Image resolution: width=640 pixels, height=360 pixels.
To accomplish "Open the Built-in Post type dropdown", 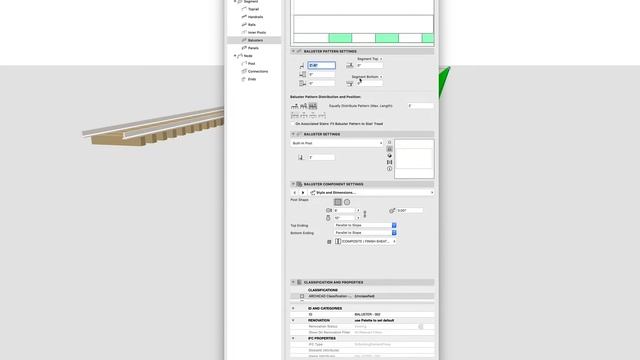I will [337, 143].
